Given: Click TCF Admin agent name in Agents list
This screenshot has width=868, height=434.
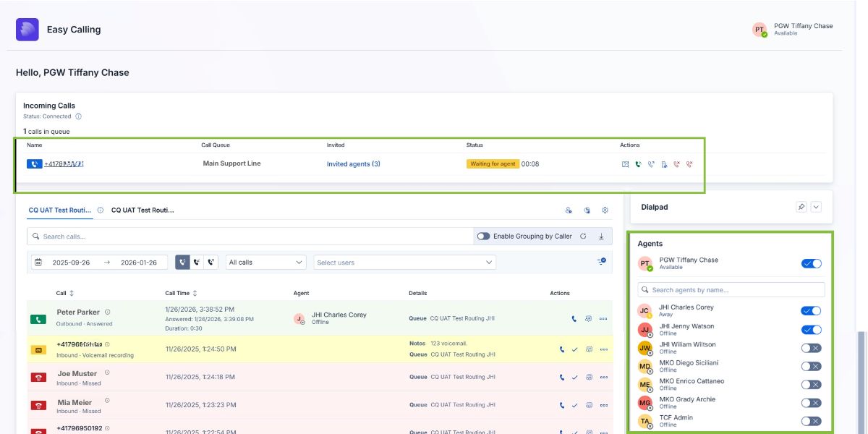Looking at the screenshot, I should pyautogui.click(x=676, y=417).
